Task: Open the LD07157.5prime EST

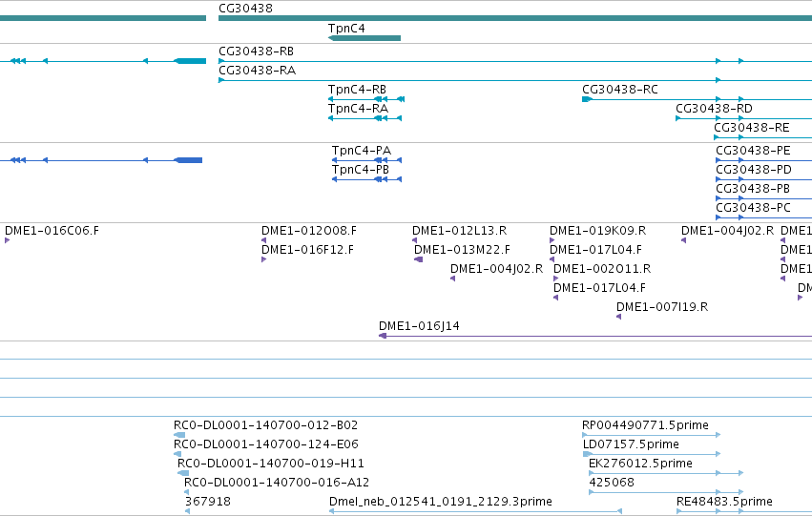Action: pyautogui.click(x=652, y=454)
